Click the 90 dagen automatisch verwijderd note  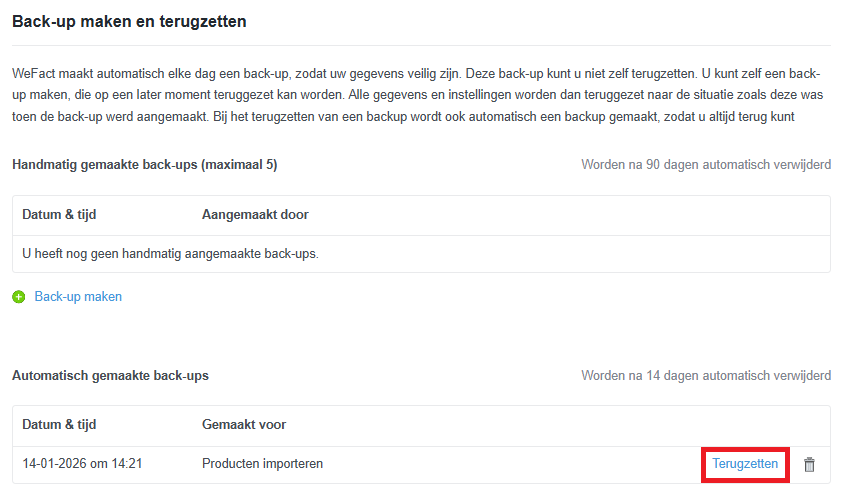point(705,165)
